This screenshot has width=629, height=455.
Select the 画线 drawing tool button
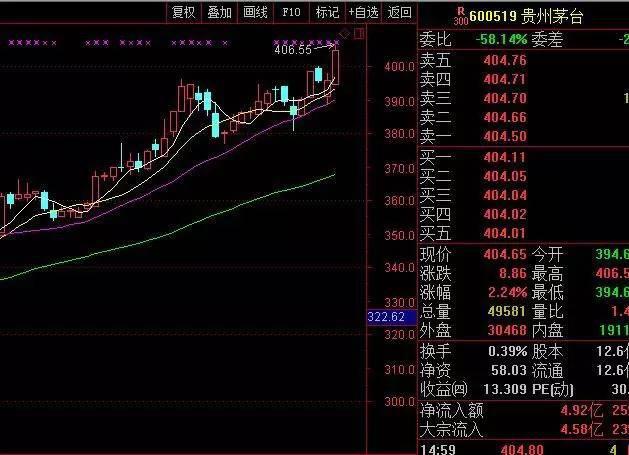coord(255,12)
